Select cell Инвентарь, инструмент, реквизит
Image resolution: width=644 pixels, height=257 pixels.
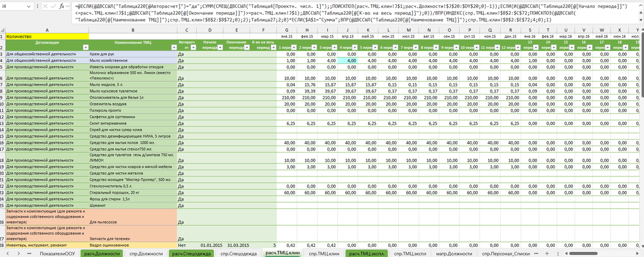pyautogui.click(x=47, y=245)
